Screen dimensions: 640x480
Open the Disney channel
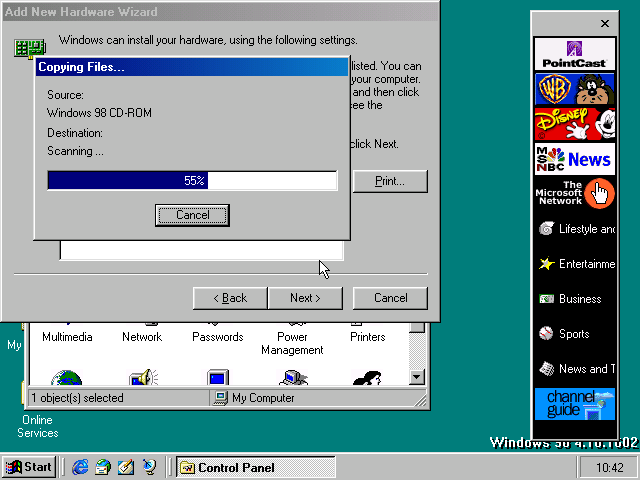575,124
